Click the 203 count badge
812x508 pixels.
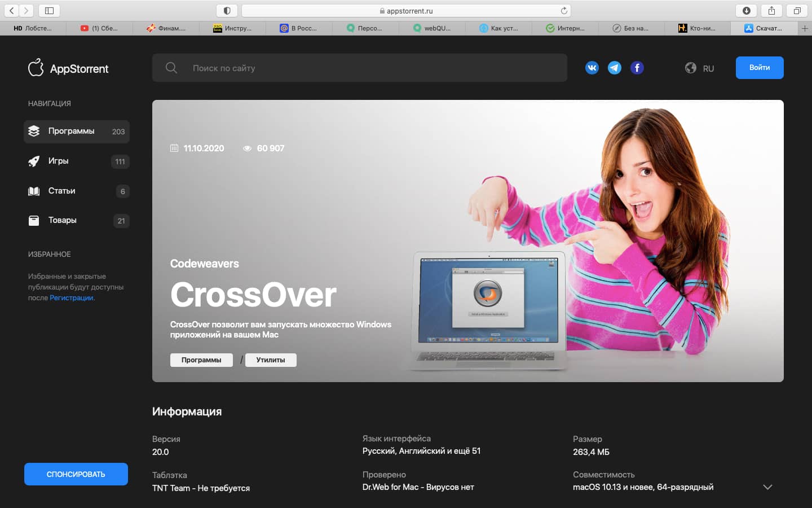pyautogui.click(x=118, y=132)
